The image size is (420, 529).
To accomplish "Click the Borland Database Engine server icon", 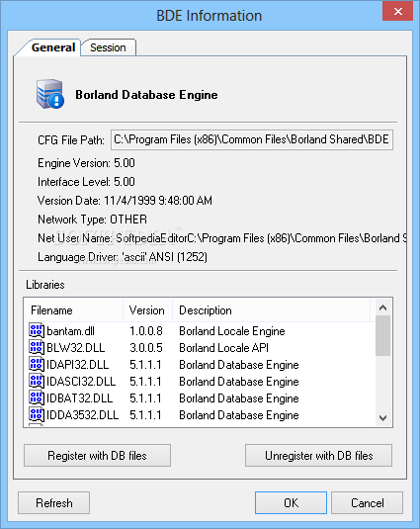I will coord(49,94).
